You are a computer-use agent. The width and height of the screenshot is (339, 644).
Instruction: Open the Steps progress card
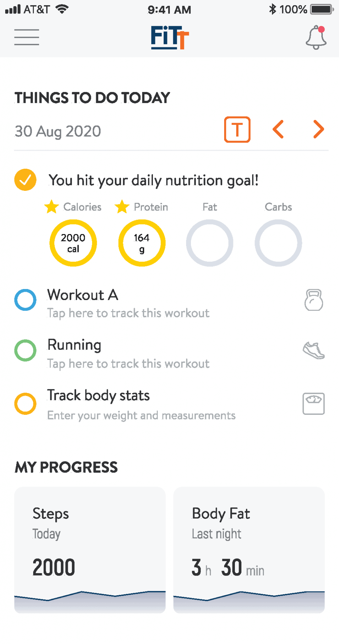[x=90, y=550]
